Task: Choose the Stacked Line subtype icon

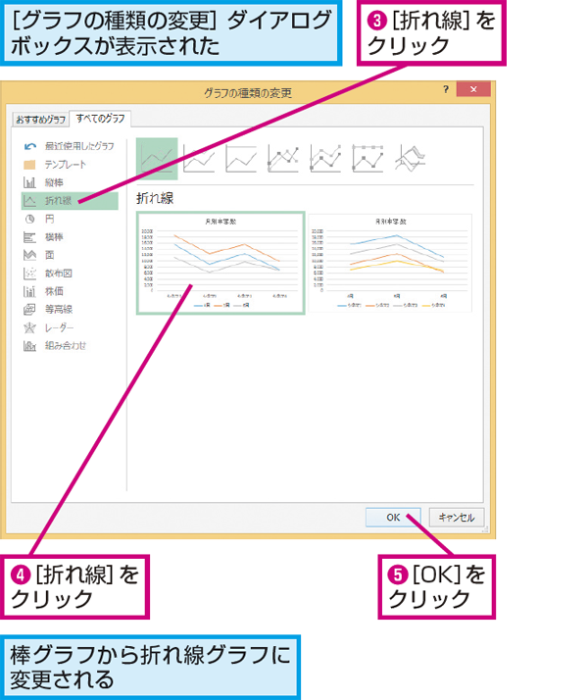Action: click(199, 159)
